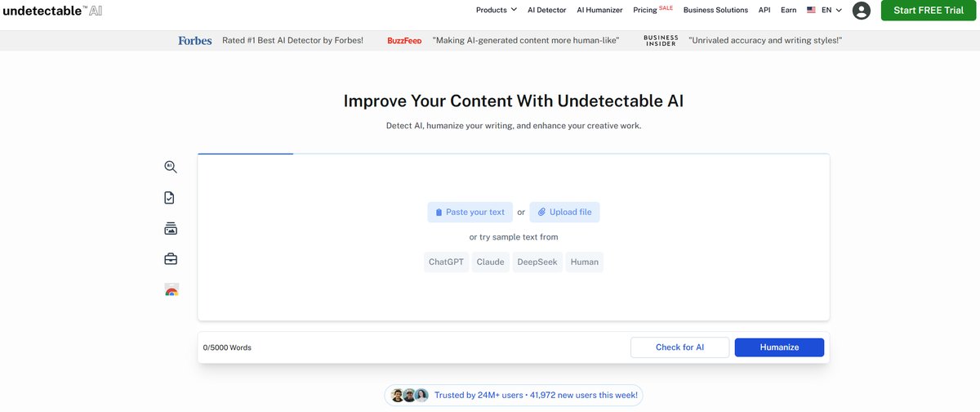Open Pricing SALE page
This screenshot has width=980, height=412.
pyautogui.click(x=653, y=10)
